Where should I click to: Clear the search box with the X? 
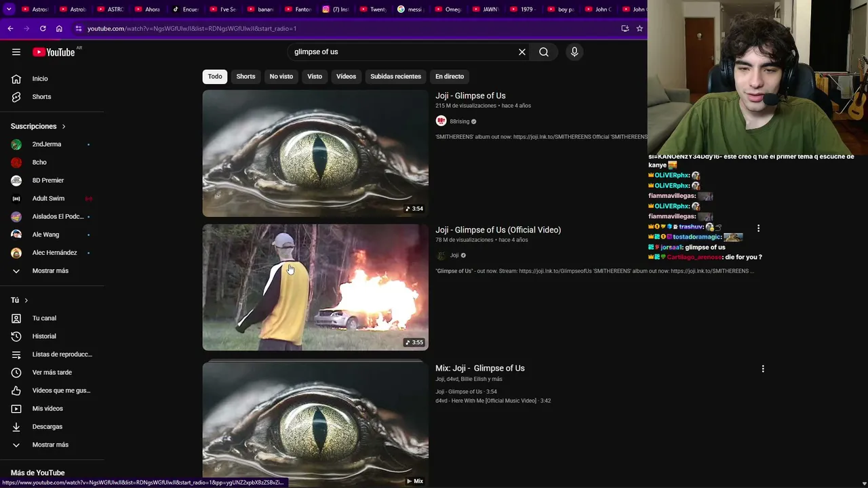tap(522, 52)
